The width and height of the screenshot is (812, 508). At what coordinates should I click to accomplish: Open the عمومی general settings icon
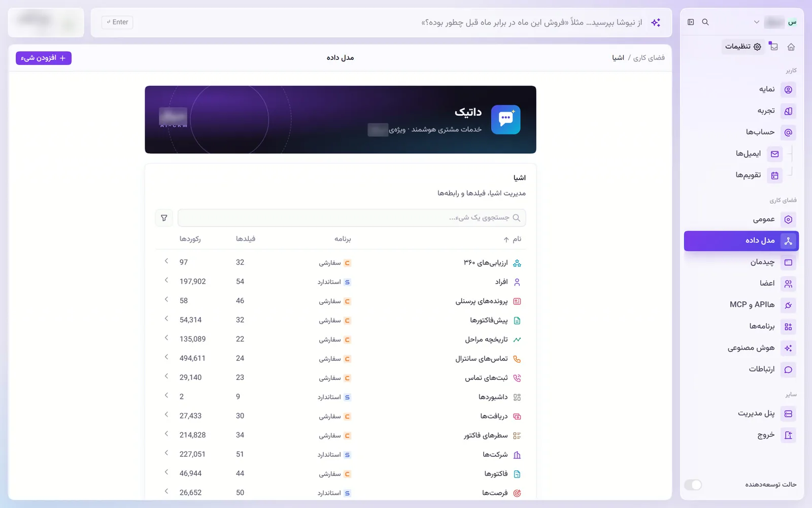[x=788, y=219]
